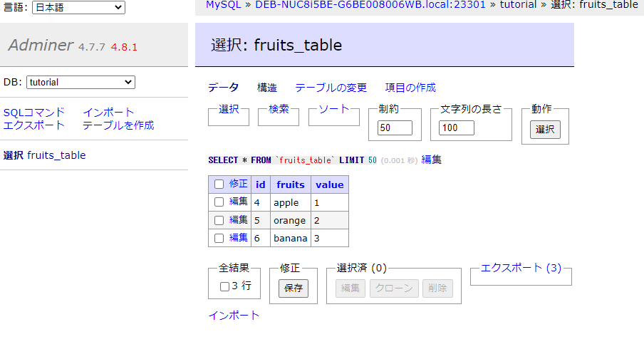Check the banana row checkbox
Screen dimensions: 644x354
click(219, 238)
